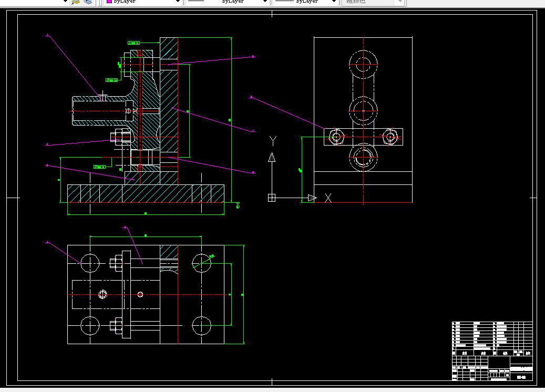Select the lowest green tolerance frame near the base
The image size is (545, 392).
[x=99, y=167]
